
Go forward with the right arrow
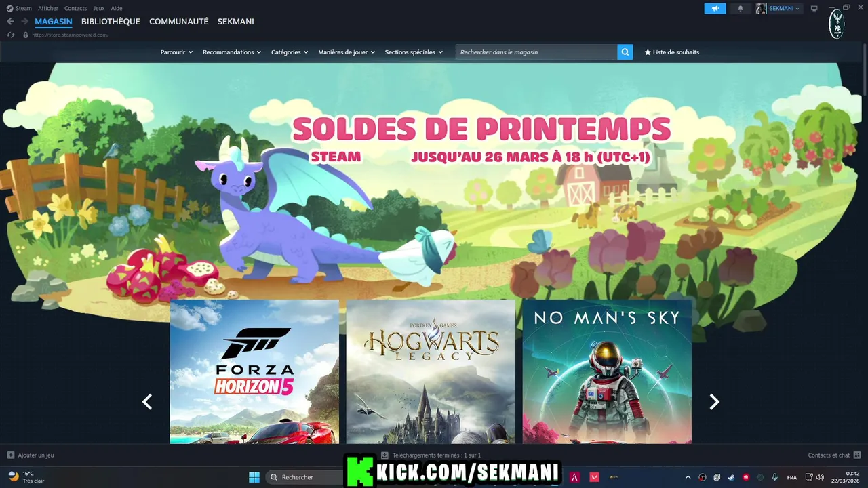(x=24, y=22)
